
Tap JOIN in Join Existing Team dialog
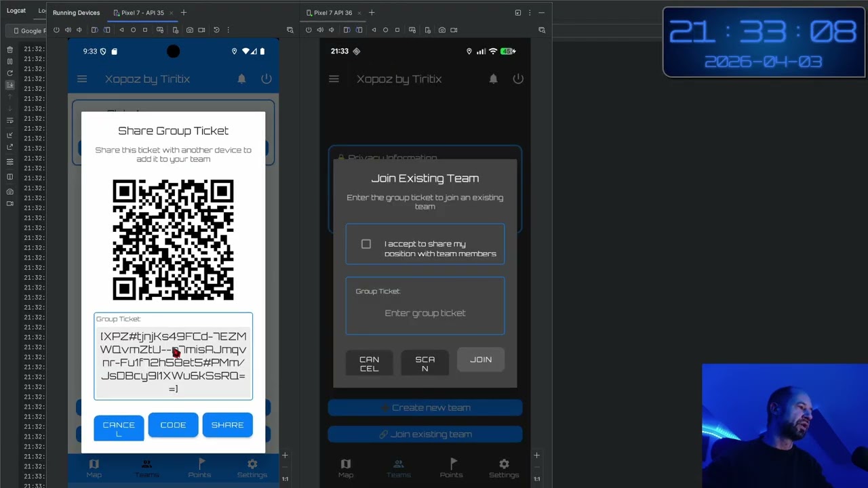(x=481, y=360)
